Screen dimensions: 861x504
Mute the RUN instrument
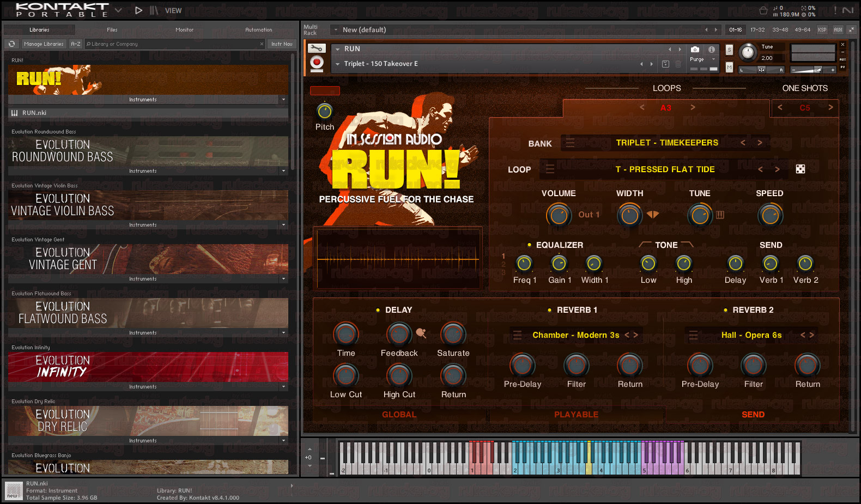pos(729,66)
